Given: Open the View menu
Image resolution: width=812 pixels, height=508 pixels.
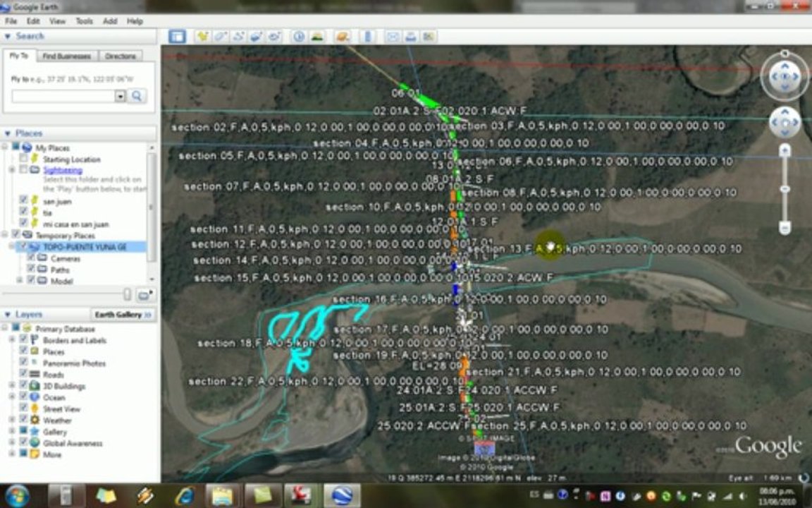Looking at the screenshot, I should coord(58,21).
